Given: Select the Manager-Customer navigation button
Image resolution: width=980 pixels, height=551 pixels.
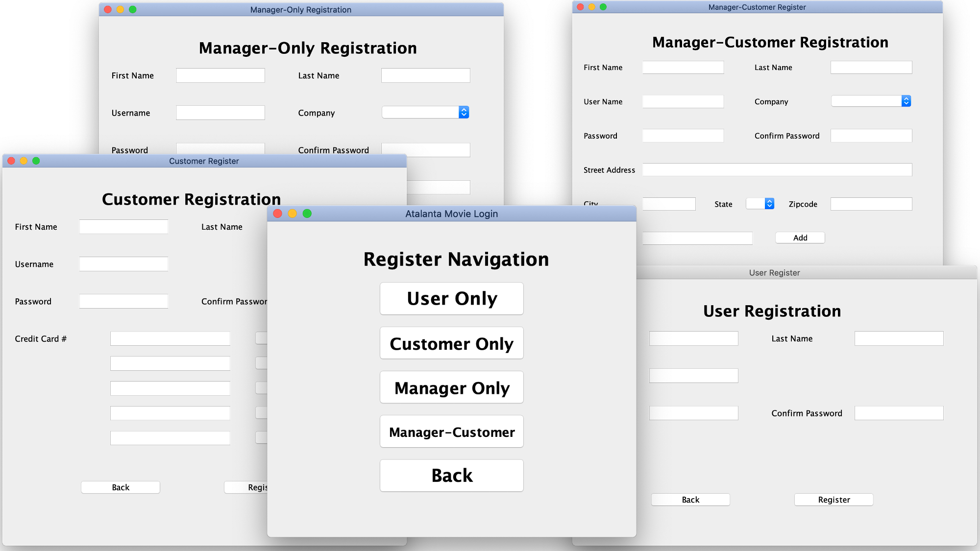Looking at the screenshot, I should pos(451,431).
